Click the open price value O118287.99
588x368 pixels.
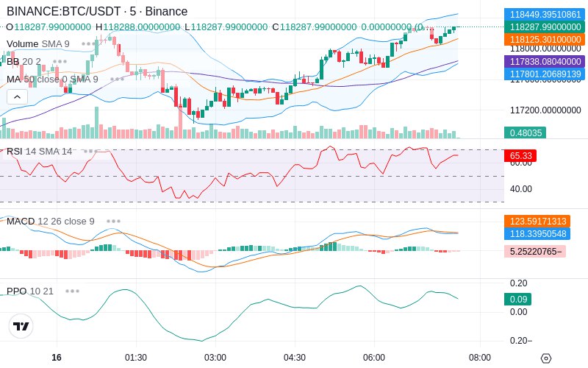coord(49,27)
